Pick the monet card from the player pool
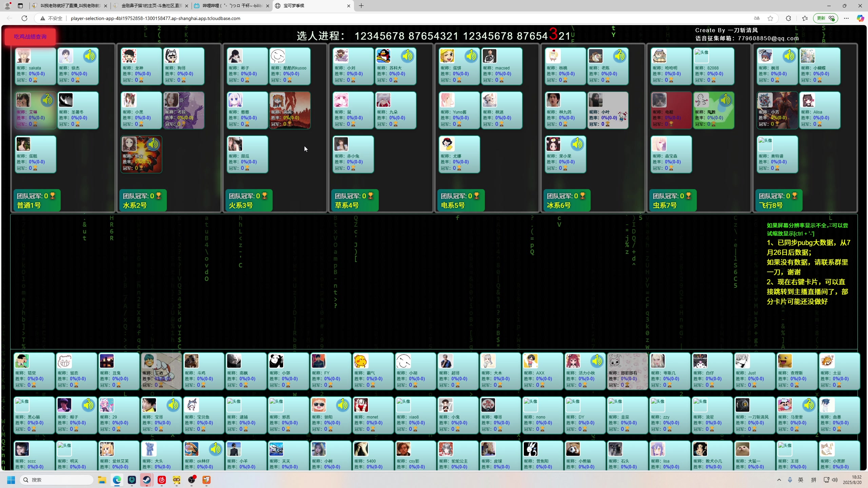Screen dimensions: 868x488 373,415
